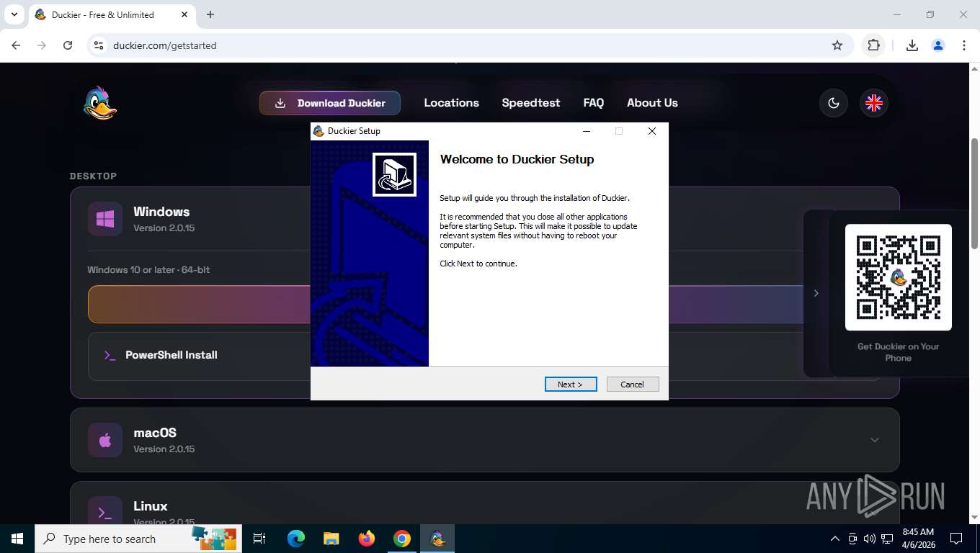This screenshot has width=980, height=553.
Task: Click 'Get Duckier on Your Phone' text
Action: click(x=899, y=352)
